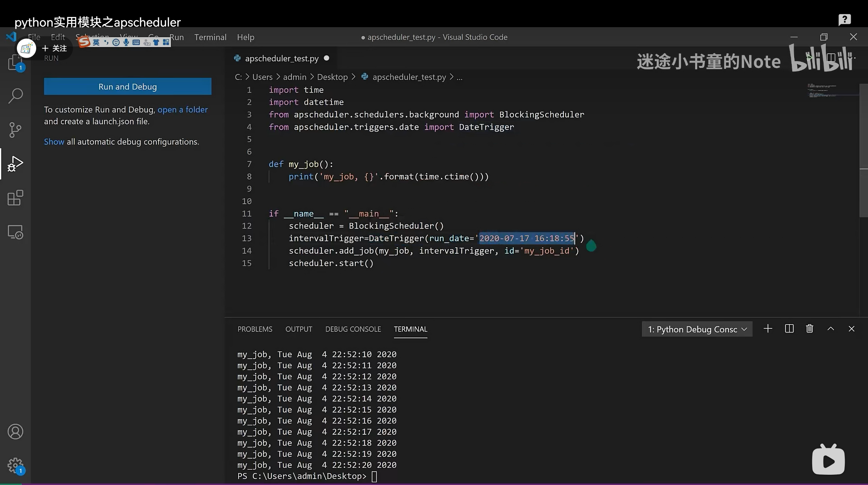Create new terminal with plus icon
The image size is (868, 485).
(768, 329)
